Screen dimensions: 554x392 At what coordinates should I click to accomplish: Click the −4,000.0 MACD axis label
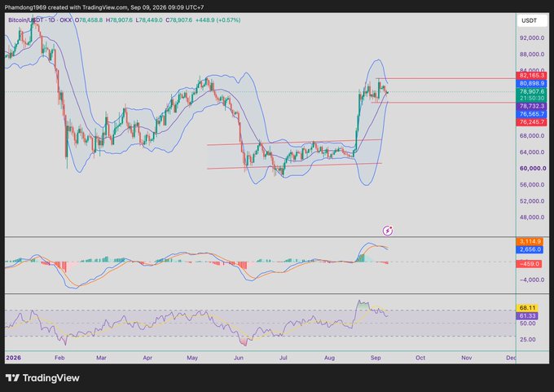coord(531,280)
